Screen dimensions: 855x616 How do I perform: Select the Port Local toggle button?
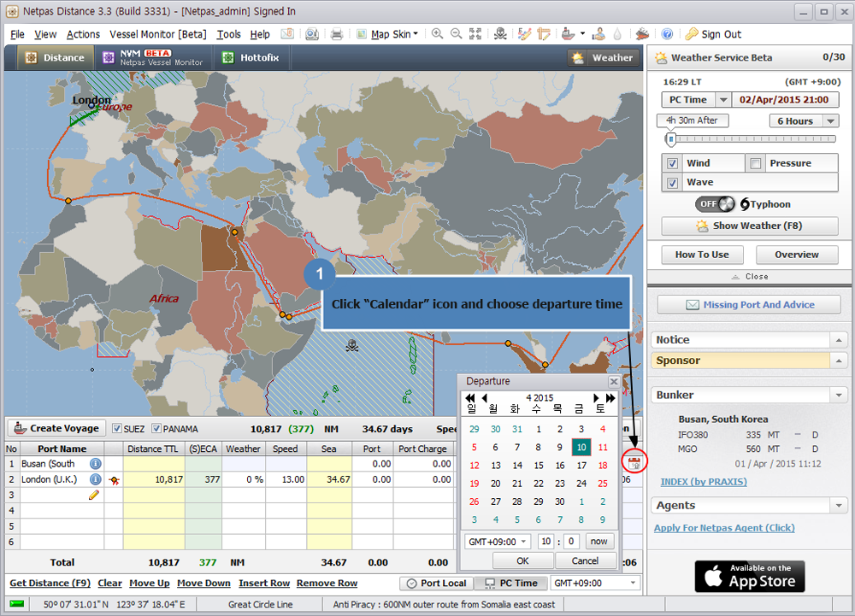click(437, 584)
